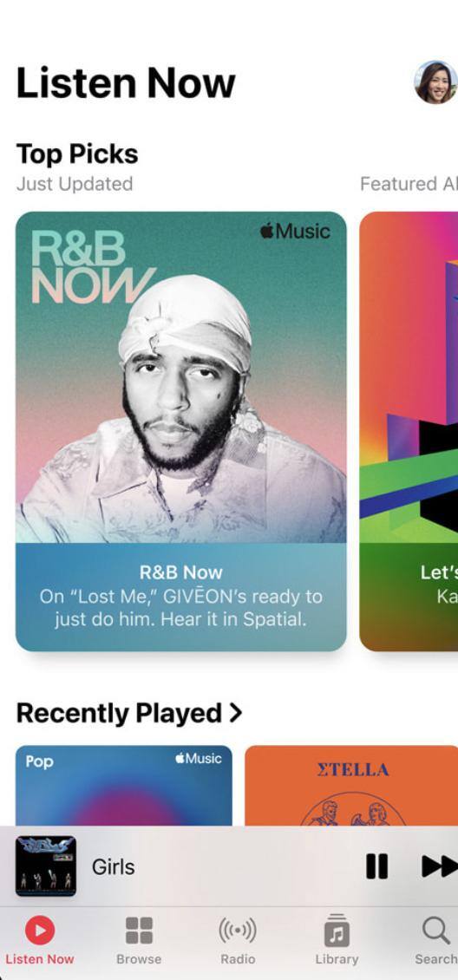Open the Pop station recently played card
This screenshot has height=980, width=458.
124,786
